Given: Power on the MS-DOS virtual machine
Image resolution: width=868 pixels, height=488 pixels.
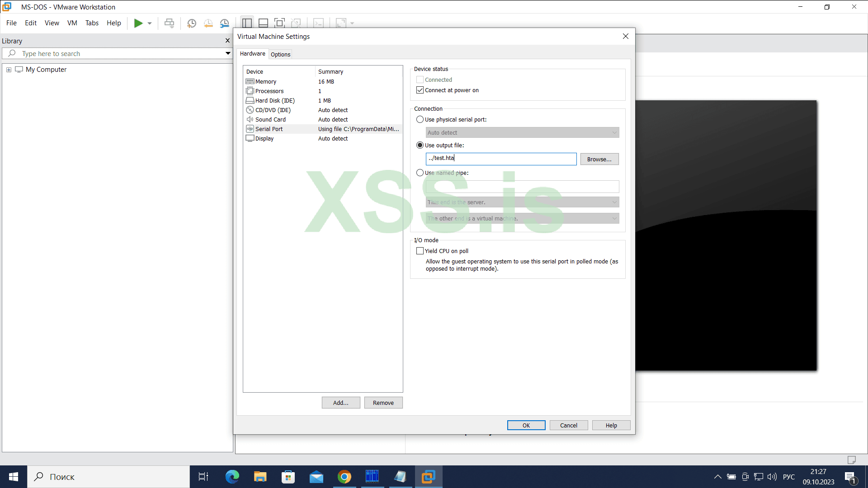Looking at the screenshot, I should tap(139, 23).
